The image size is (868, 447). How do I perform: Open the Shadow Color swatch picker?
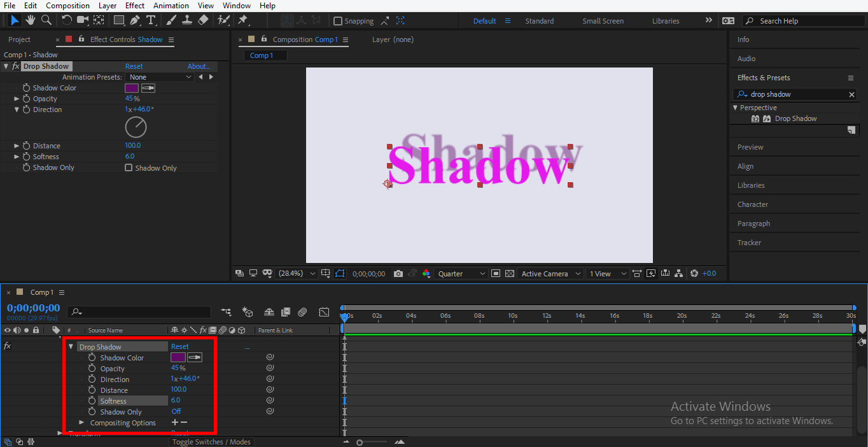click(x=131, y=87)
